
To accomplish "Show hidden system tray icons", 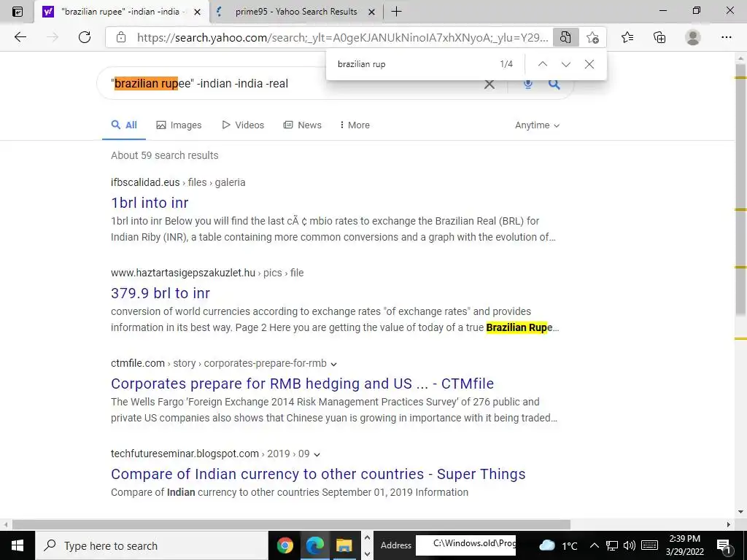I will (x=594, y=545).
